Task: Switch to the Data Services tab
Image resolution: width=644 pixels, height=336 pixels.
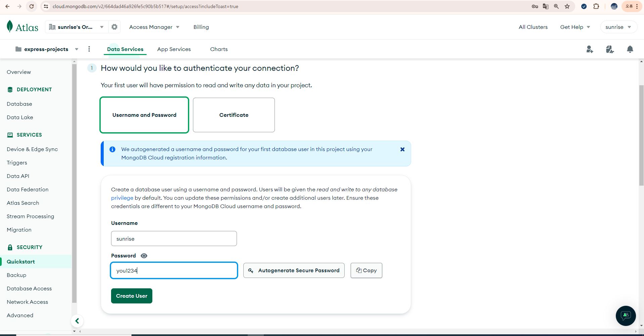Action: click(125, 49)
